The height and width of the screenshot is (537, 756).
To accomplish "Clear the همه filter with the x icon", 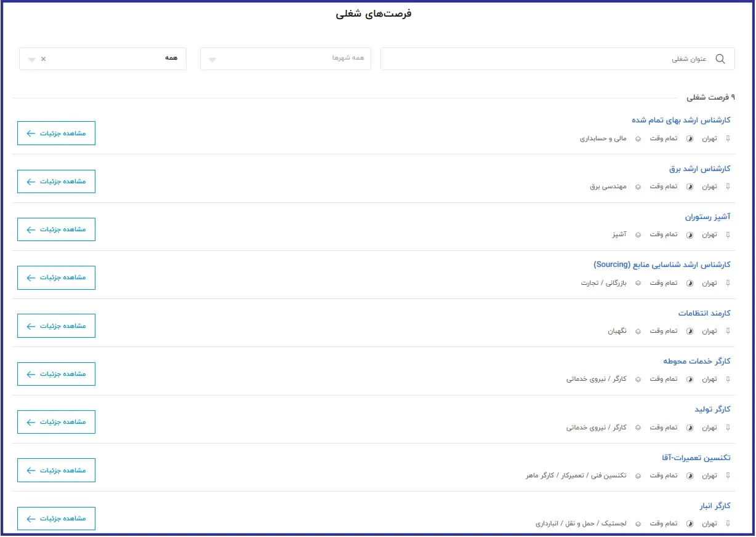I will 43,59.
